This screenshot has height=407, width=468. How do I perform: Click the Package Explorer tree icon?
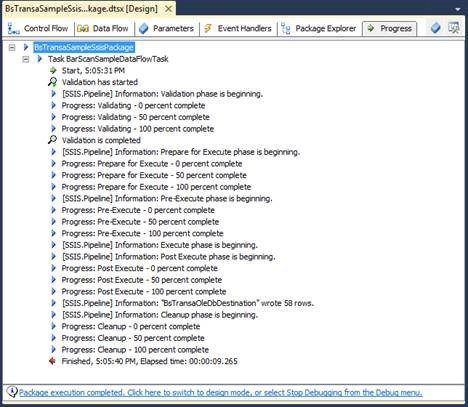[x=286, y=29]
